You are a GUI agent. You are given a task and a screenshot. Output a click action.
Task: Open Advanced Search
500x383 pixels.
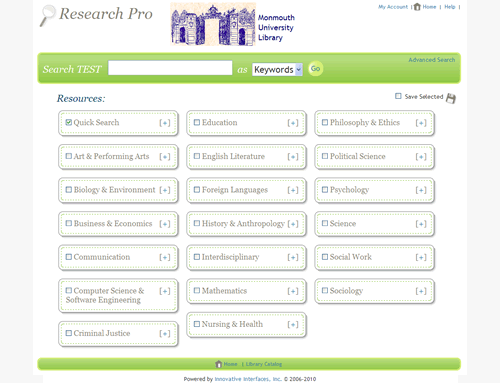tap(432, 60)
